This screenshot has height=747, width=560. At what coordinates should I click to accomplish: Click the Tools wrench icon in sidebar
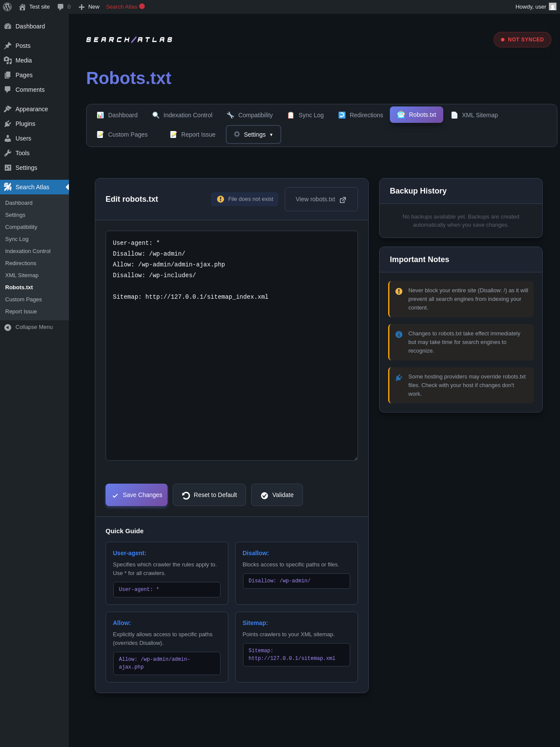pyautogui.click(x=8, y=153)
